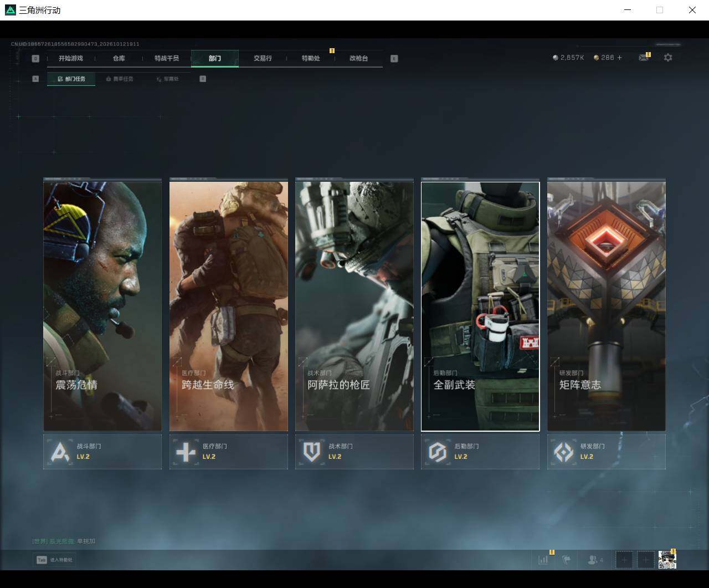Click the Q key hint icon
The width and height of the screenshot is (709, 588).
35,58
